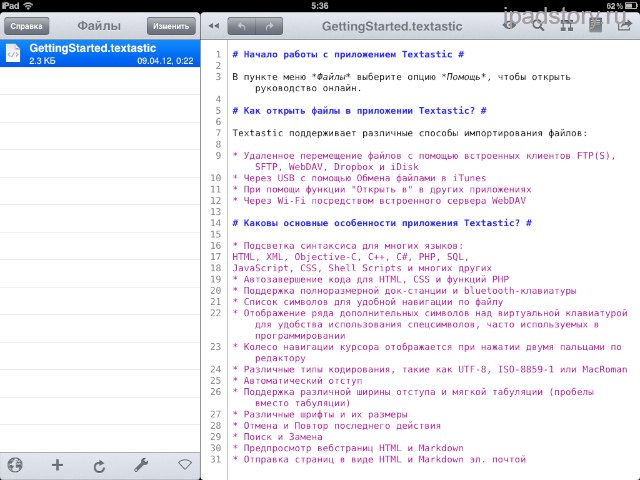Redo the edit with the right arrow
The height and width of the screenshot is (480, 640).
point(269,27)
